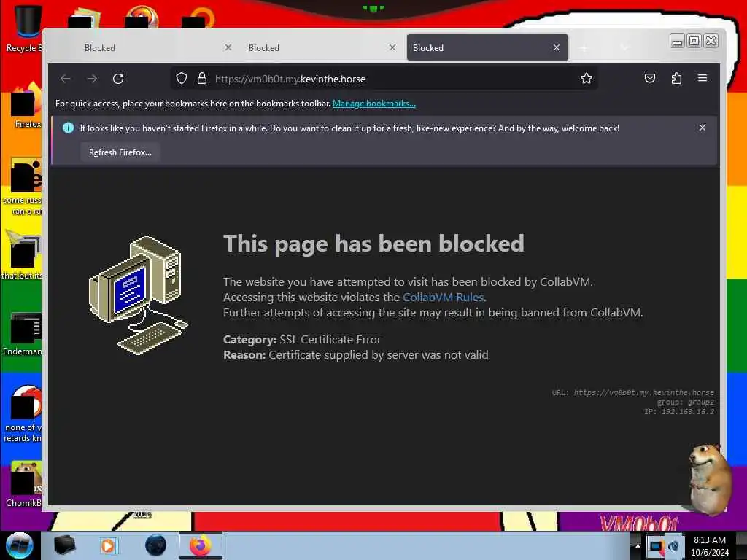Open the Extensions puzzle icon
Screen dimensions: 747x560
coord(676,78)
